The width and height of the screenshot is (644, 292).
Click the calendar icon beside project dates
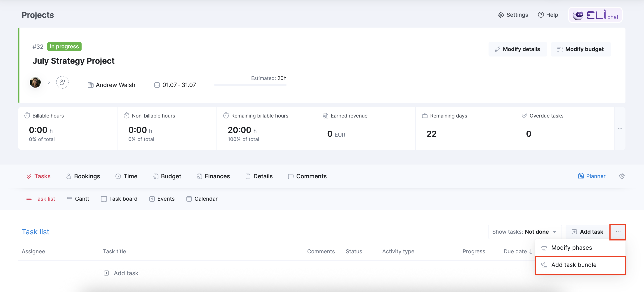157,85
